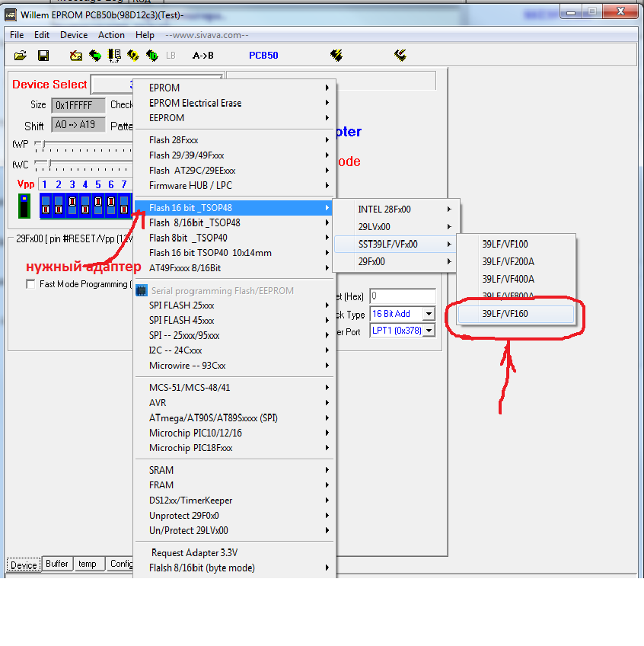Select Flash 16 bit _TSOP48 entry
The image size is (644, 646).
click(235, 208)
